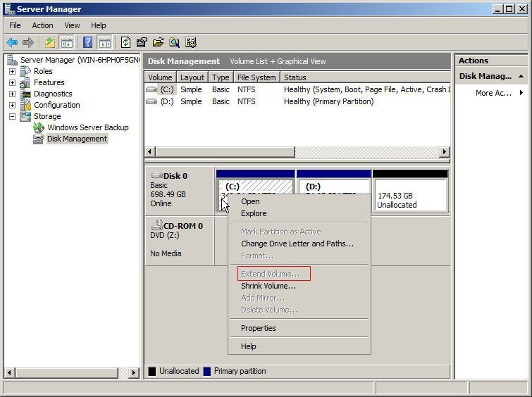Click blue Primary partition legend swatch
This screenshot has width=532, height=397.
click(207, 371)
